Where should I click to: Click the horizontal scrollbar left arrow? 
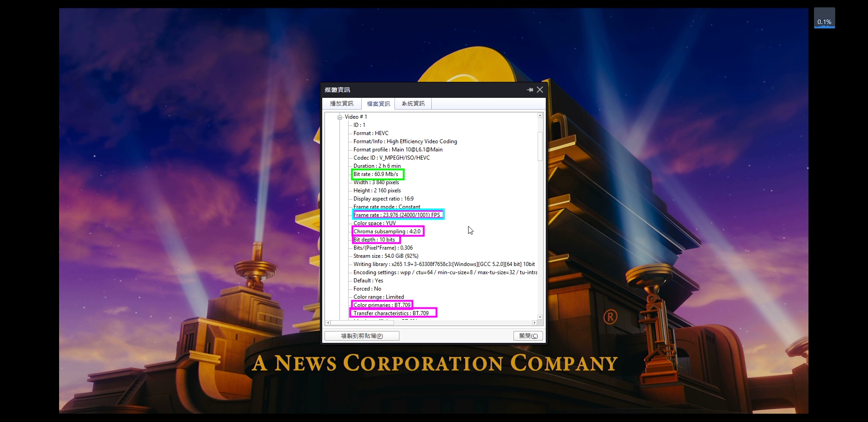(328, 323)
